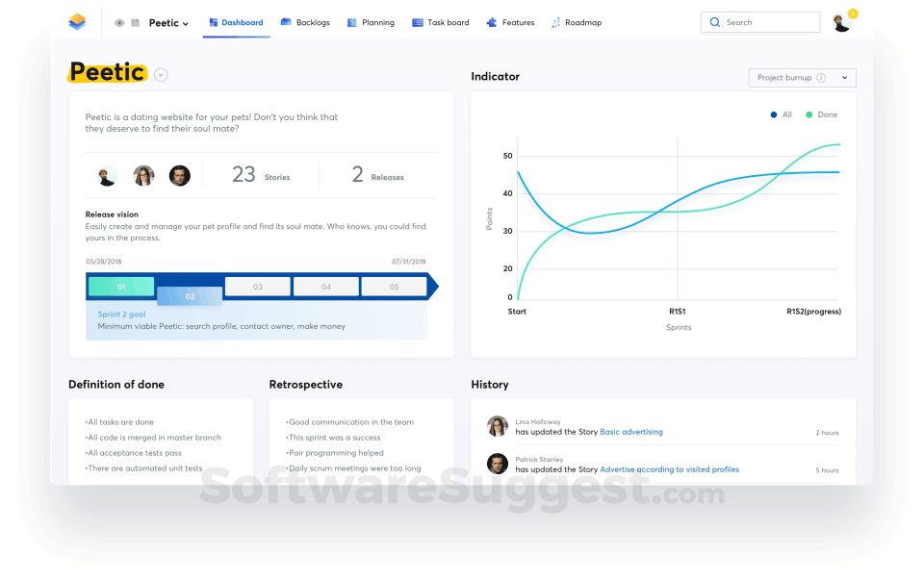Click the Planning icon
The image size is (924, 580).
[x=352, y=22]
